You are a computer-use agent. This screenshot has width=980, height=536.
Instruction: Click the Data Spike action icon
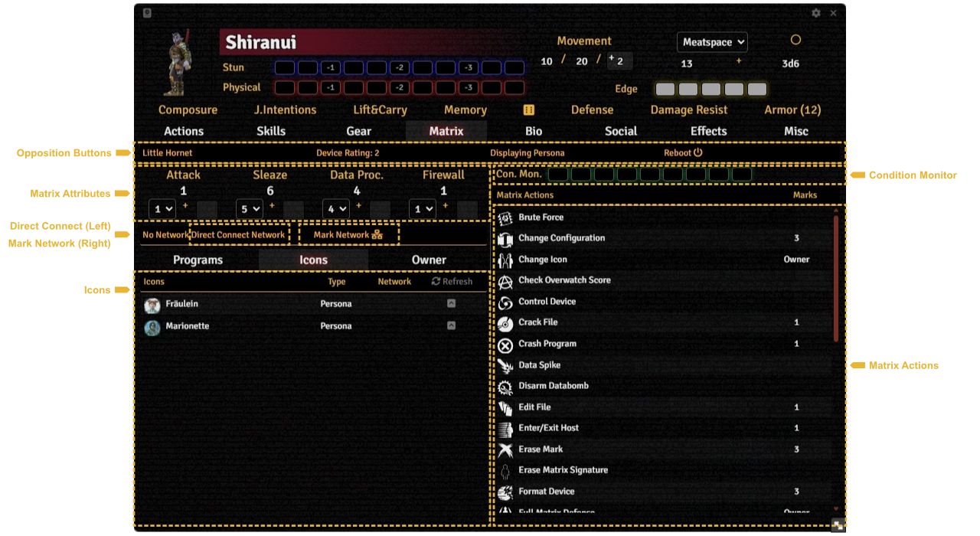pyautogui.click(x=505, y=366)
